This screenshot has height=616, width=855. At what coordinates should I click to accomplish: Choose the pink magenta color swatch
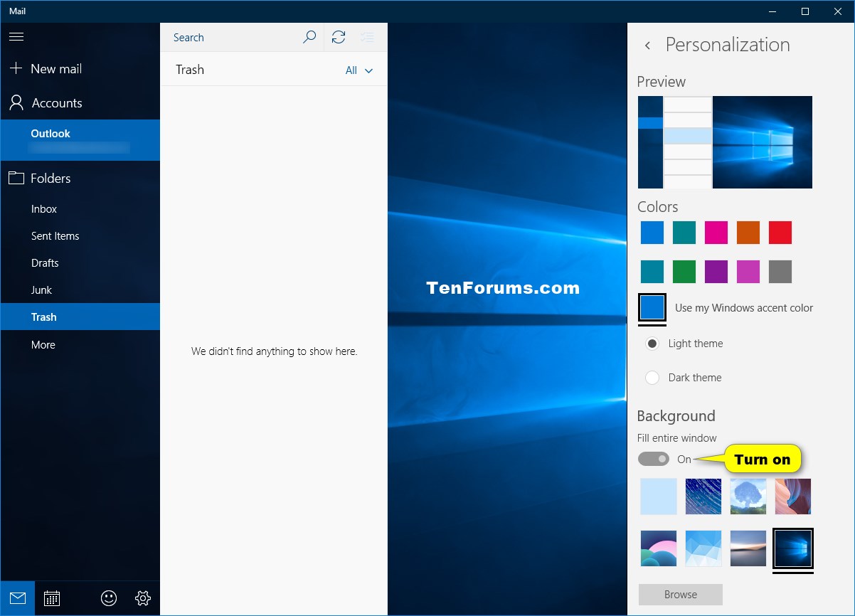(716, 233)
